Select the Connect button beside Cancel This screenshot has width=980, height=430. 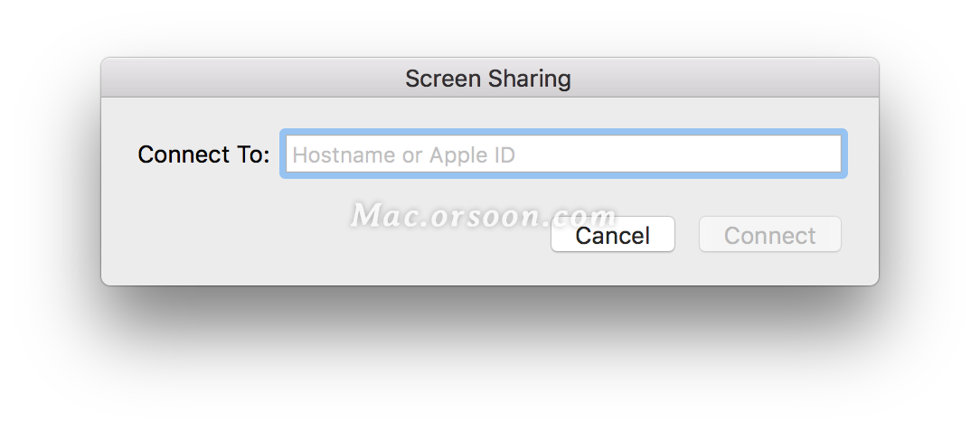coord(769,235)
